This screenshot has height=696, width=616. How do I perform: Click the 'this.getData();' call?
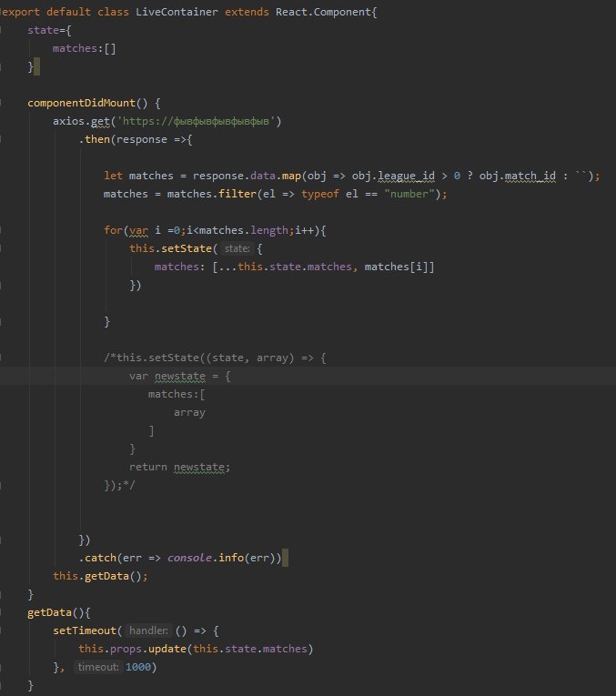tap(100, 576)
